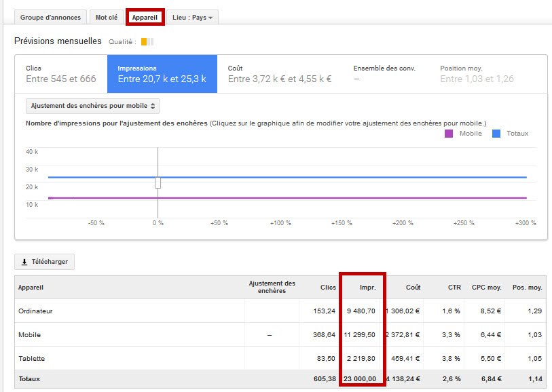
Task: Click the 3,3 % CTR value
Action: (451, 335)
